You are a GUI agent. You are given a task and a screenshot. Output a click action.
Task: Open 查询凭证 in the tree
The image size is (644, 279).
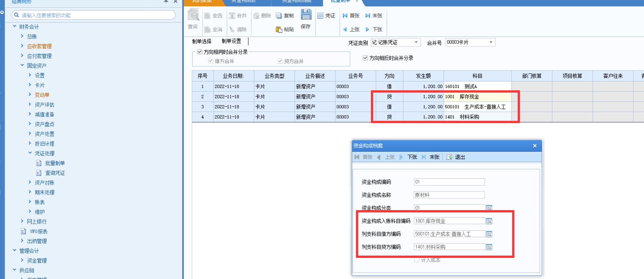[55, 173]
